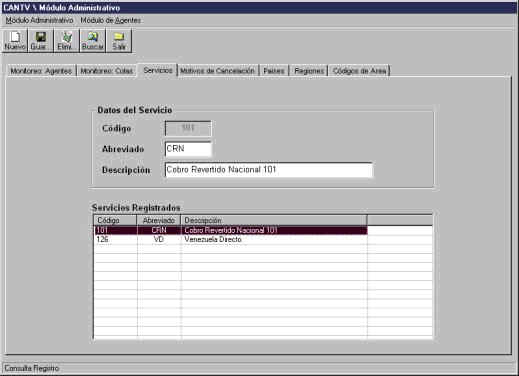Open the Regiones tab
Screen dimensions: 519x376
(x=309, y=71)
